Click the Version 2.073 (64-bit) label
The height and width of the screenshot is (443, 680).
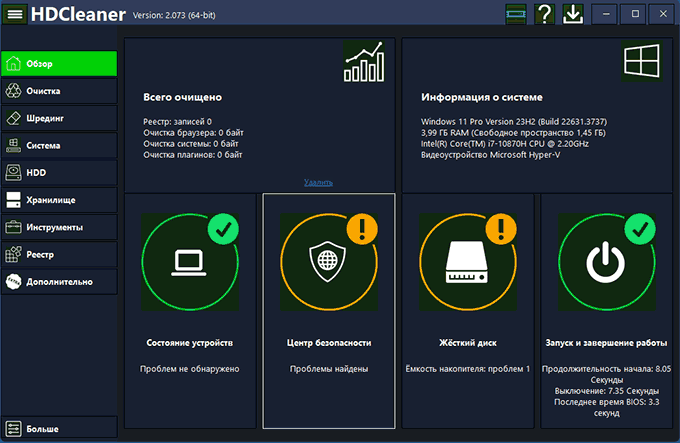pyautogui.click(x=174, y=15)
